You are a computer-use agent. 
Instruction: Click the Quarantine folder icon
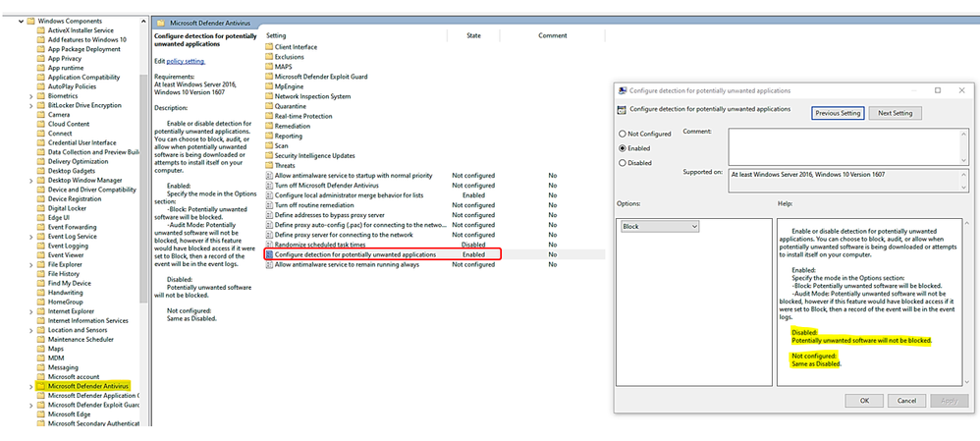click(x=269, y=106)
